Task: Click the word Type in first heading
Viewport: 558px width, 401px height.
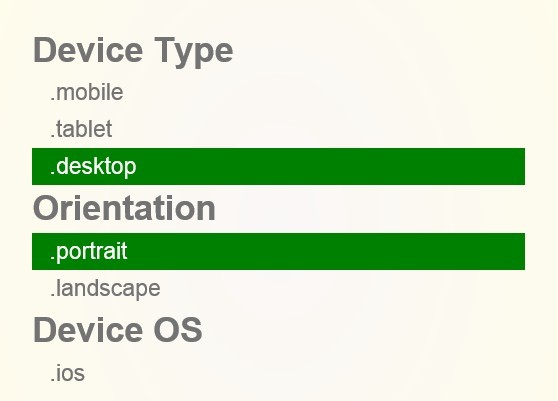Action: (194, 53)
